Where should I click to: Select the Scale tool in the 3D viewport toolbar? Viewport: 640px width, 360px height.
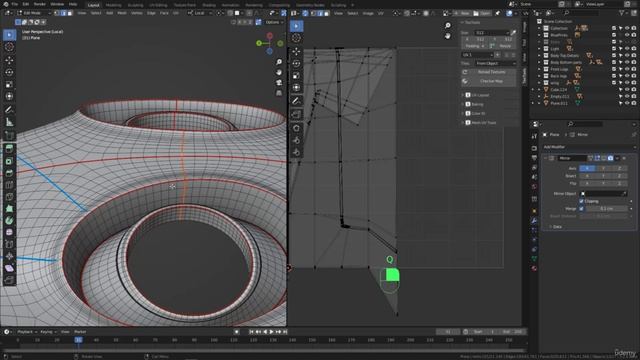click(x=9, y=84)
